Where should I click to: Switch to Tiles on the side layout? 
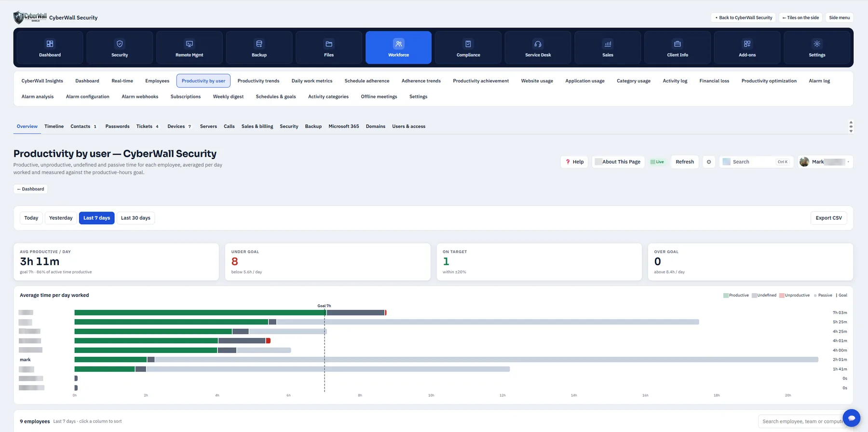800,18
